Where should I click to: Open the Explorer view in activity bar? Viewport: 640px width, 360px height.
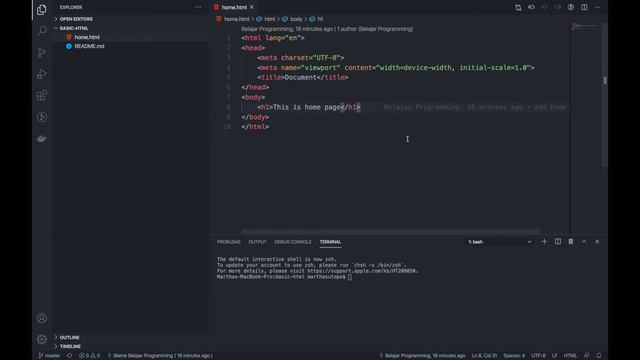pos(42,9)
